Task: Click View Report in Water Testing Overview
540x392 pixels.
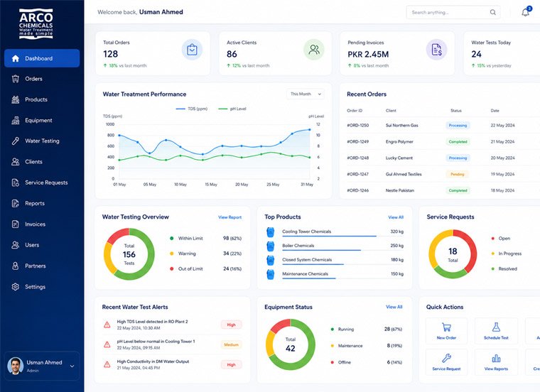Action: pyautogui.click(x=229, y=217)
